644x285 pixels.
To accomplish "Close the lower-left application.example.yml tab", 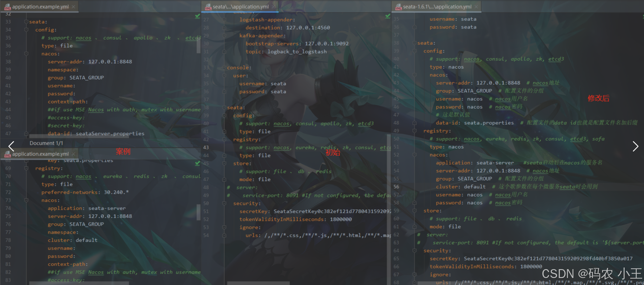I will [74, 154].
